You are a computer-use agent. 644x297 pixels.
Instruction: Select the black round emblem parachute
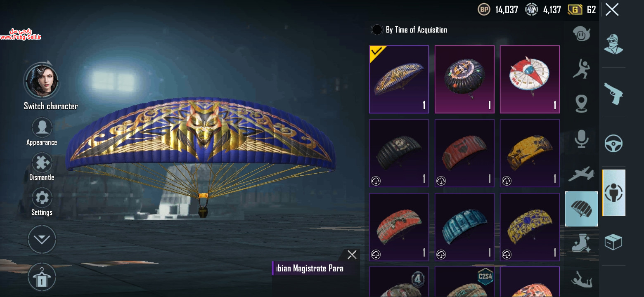[464, 79]
